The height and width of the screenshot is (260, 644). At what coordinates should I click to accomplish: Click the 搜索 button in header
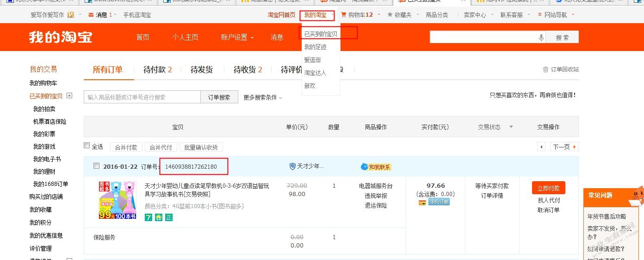click(x=562, y=38)
